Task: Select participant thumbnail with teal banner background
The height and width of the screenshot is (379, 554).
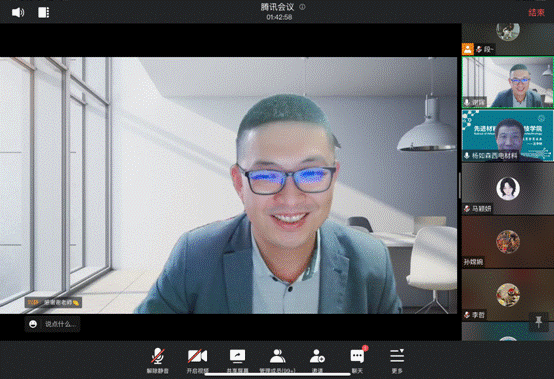Action: 507,135
